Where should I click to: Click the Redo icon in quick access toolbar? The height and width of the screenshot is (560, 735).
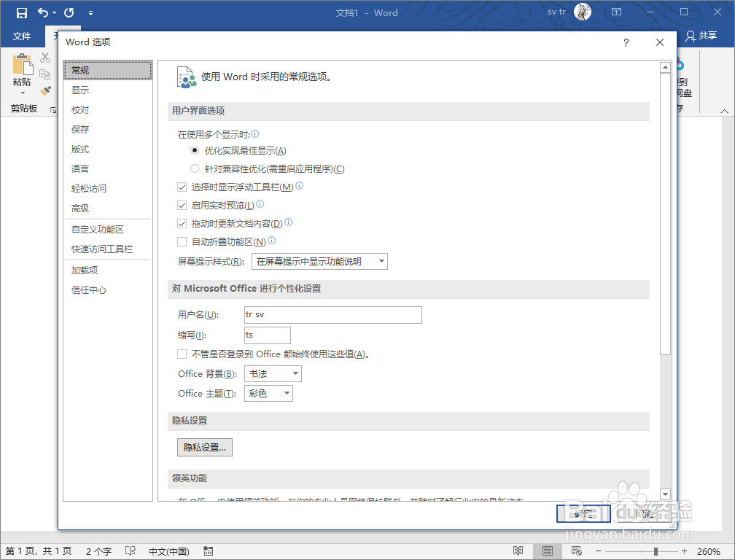tap(69, 12)
